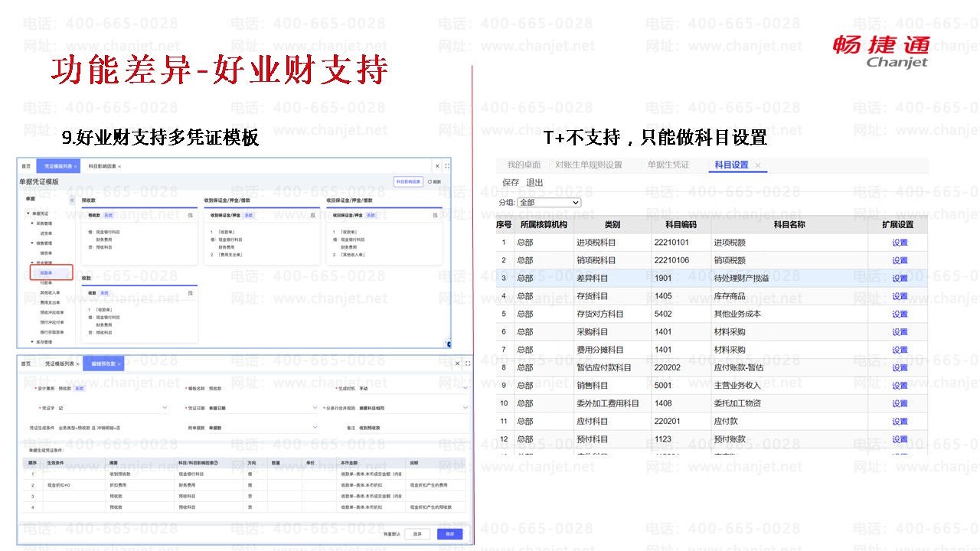Screen dimensions: 980x551
Task: Click the help icon beside 科目/科目影响因素 column header
Action: point(216,462)
